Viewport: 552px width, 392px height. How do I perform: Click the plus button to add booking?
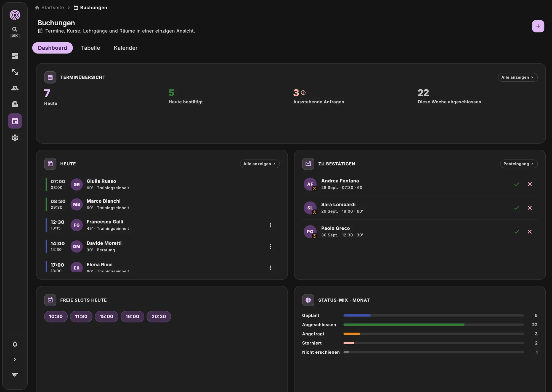coord(538,26)
